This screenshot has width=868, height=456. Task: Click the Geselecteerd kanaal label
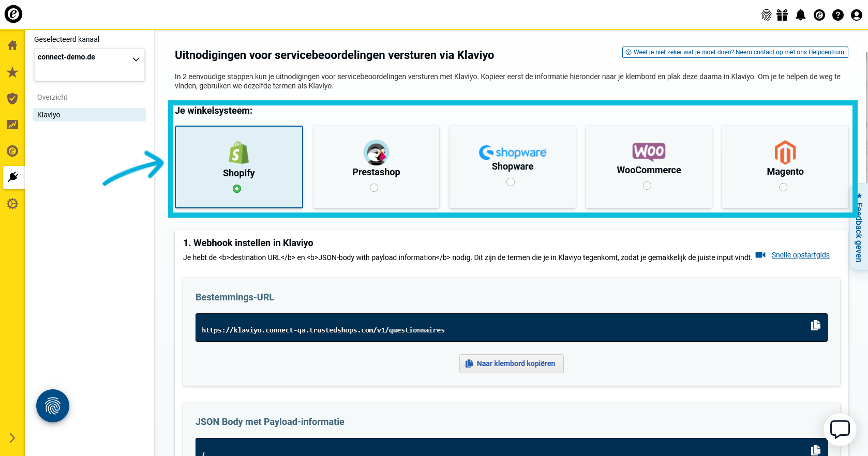point(67,39)
